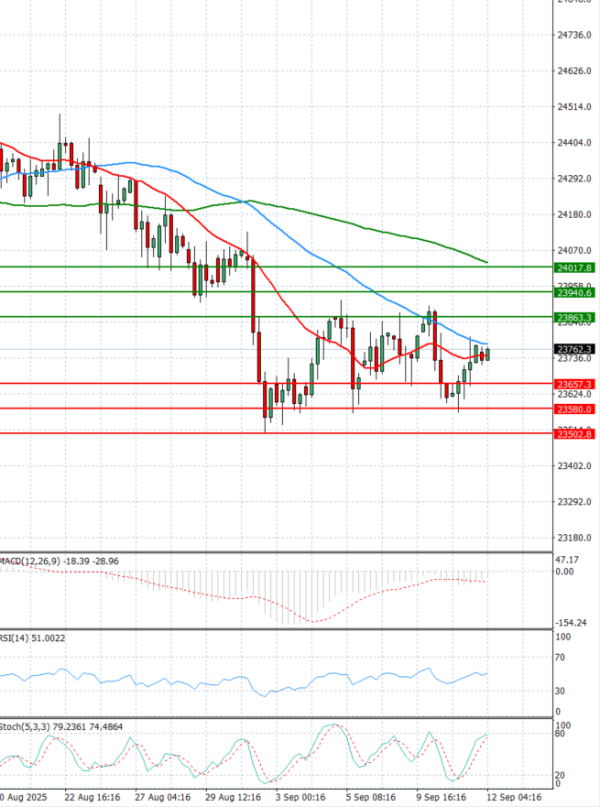Click the red horizontal line at 23502.8

[276, 433]
